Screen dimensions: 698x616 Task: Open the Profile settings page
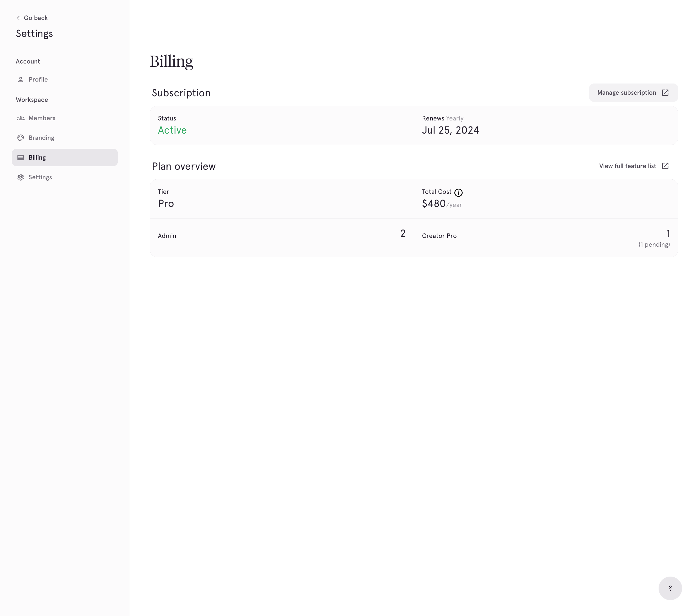coord(65,80)
